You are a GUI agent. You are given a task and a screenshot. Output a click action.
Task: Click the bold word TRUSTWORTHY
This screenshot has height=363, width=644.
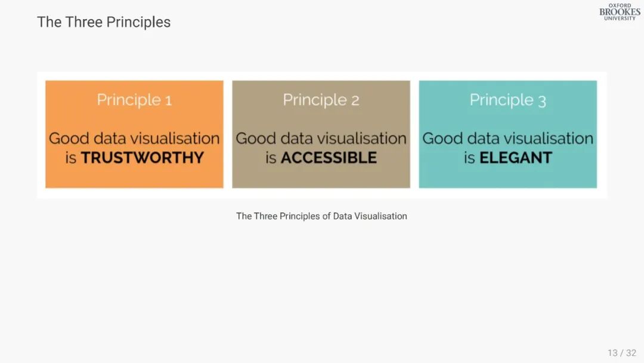tap(143, 158)
